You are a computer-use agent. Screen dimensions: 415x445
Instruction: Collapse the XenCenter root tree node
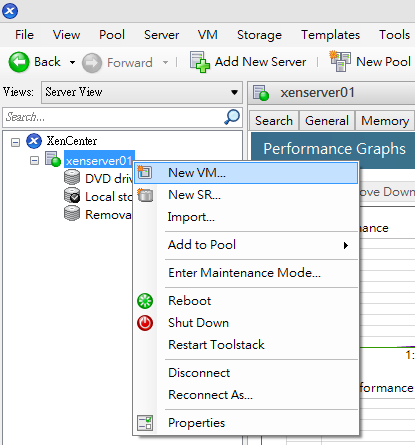point(15,143)
